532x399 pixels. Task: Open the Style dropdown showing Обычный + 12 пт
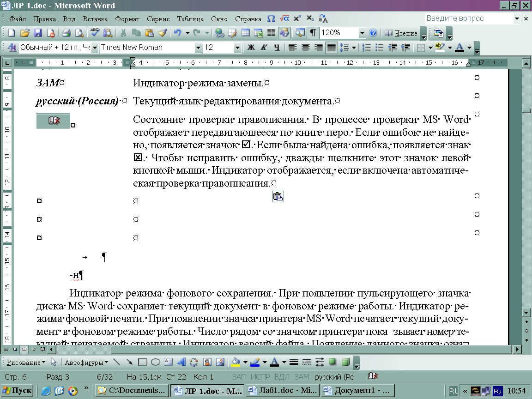(95, 48)
